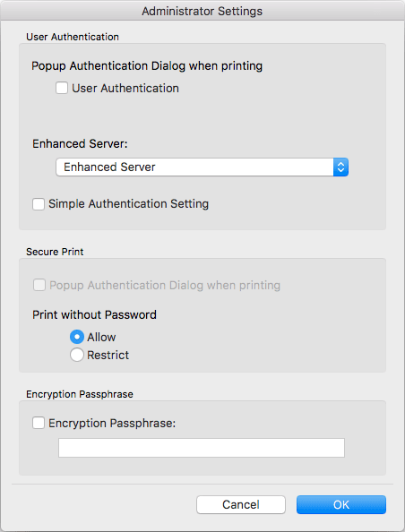
Task: Click the "Encryption Passphrase:" checkbox label text
Action: coord(112,424)
